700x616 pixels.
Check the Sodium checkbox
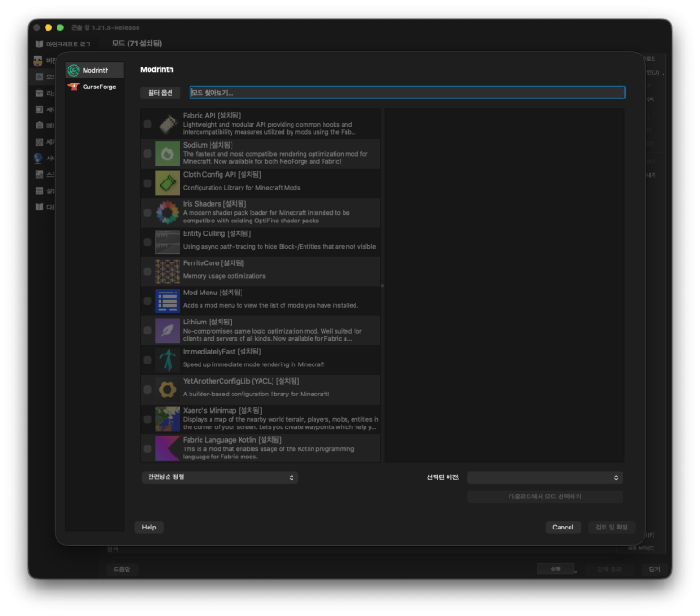[148, 154]
